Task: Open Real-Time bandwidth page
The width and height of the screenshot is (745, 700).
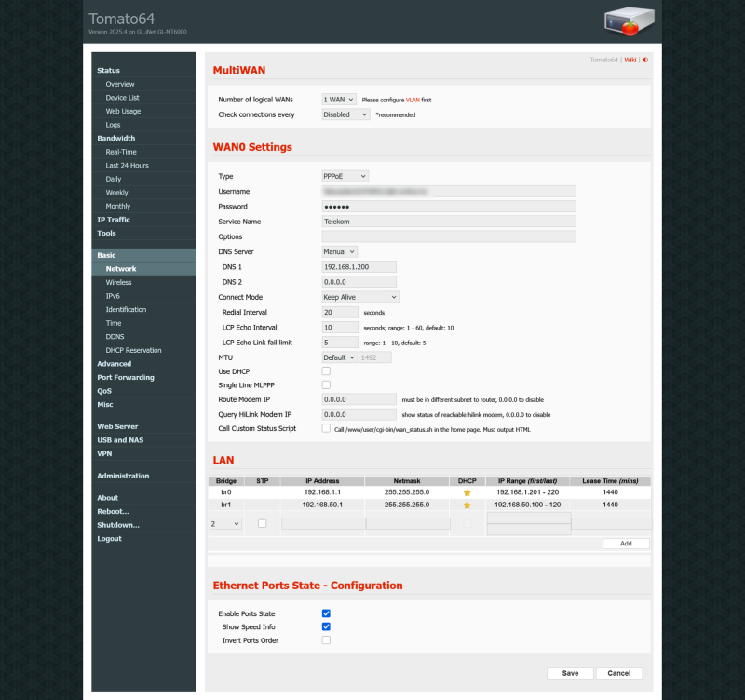Action: point(121,152)
